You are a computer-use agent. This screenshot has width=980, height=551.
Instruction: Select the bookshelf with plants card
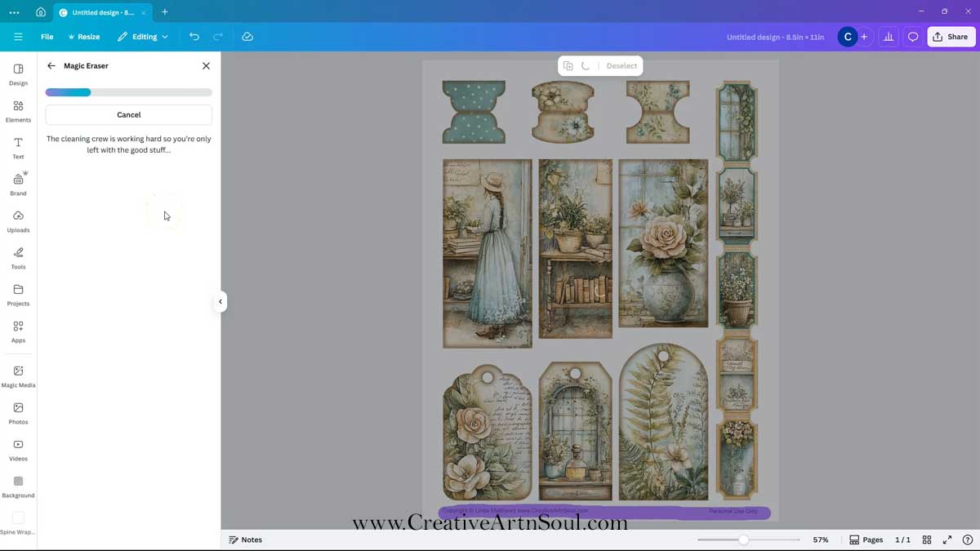(x=576, y=249)
